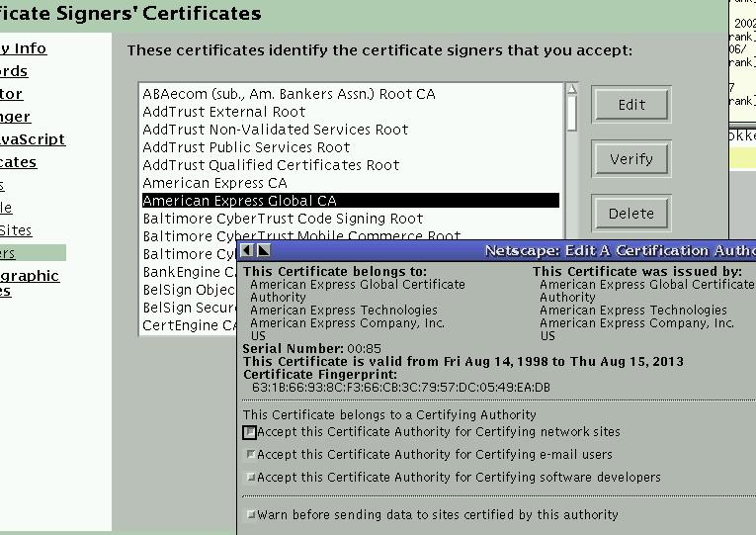Open the Navigator sidebar link
This screenshot has height=535, width=756.
pyautogui.click(x=11, y=94)
